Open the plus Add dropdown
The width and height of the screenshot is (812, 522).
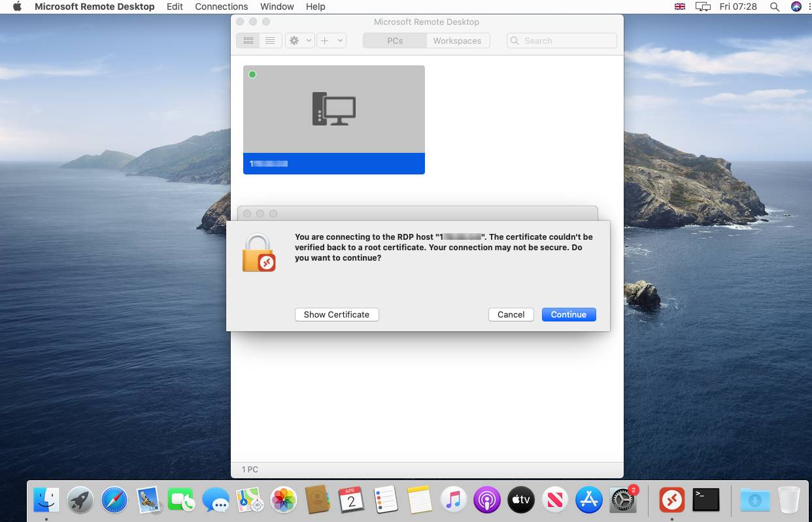pyautogui.click(x=331, y=41)
